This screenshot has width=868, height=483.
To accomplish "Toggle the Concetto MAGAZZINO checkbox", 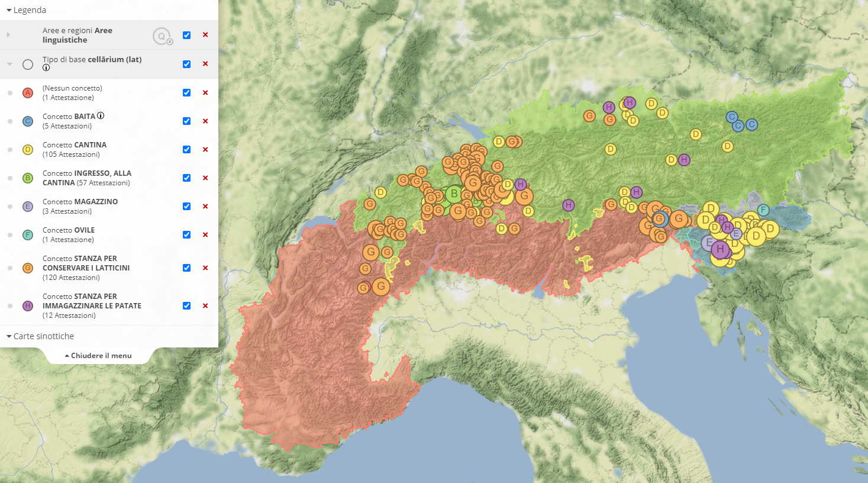I will tap(186, 207).
